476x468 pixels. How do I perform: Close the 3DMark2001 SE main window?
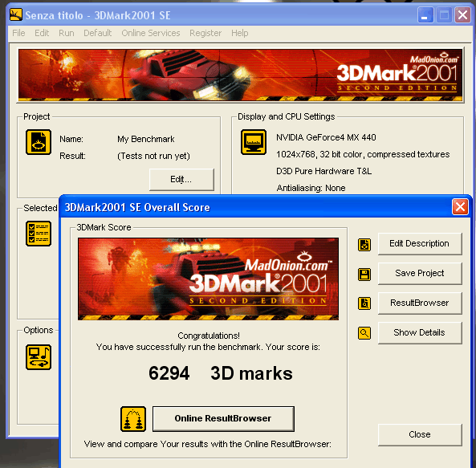[x=462, y=14]
